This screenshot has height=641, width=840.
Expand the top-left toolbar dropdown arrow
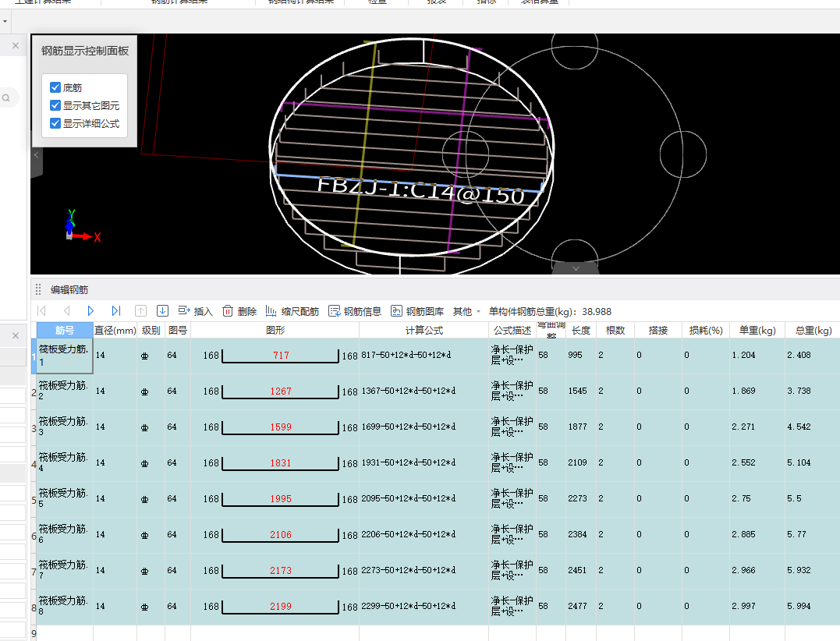tap(5, 21)
